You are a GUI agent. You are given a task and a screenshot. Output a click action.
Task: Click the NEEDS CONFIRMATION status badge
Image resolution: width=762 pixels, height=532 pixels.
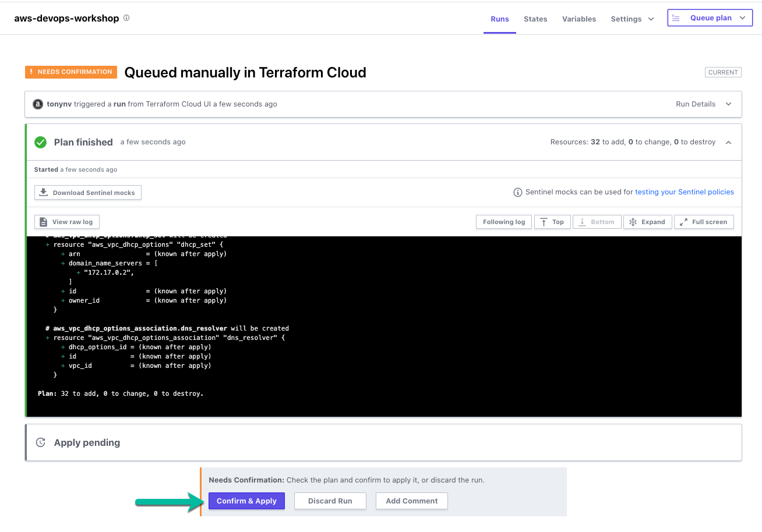71,72
